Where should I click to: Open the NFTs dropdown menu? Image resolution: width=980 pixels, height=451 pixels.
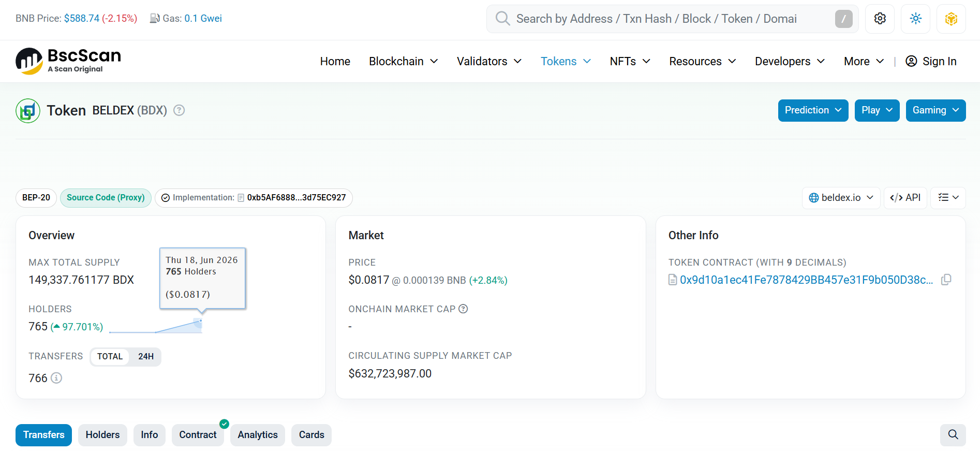(630, 61)
